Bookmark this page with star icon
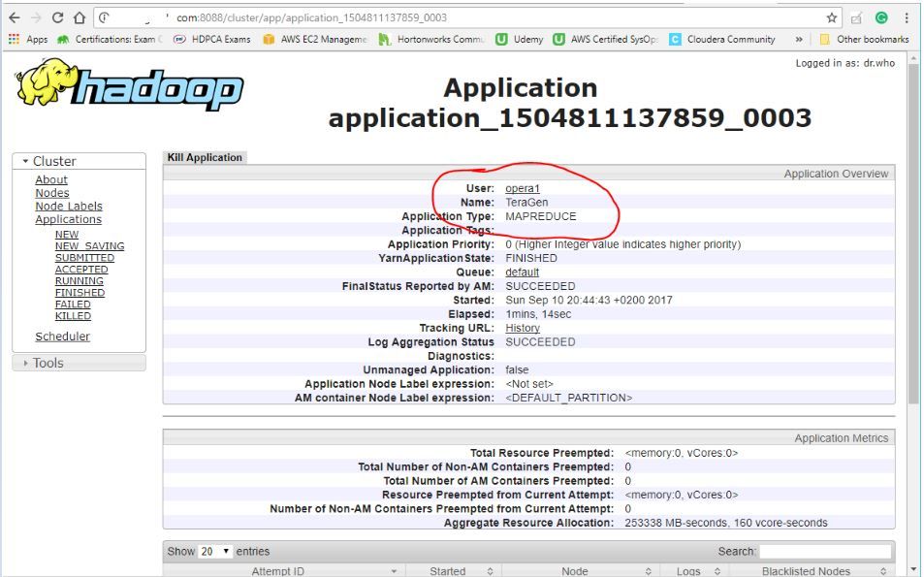This screenshot has width=924, height=577. [832, 17]
